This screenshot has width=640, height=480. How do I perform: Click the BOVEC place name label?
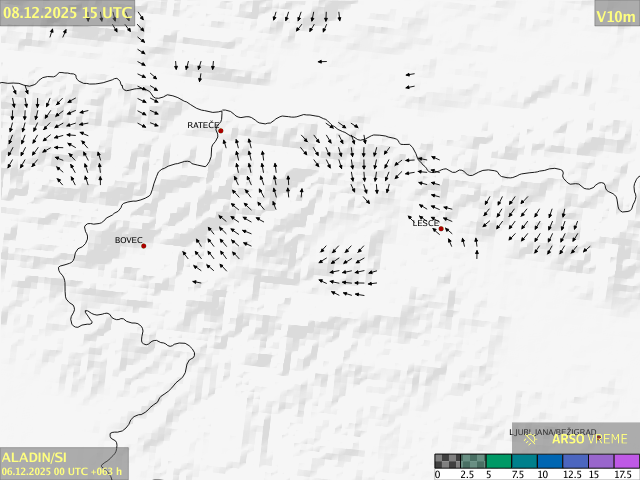[x=128, y=240]
